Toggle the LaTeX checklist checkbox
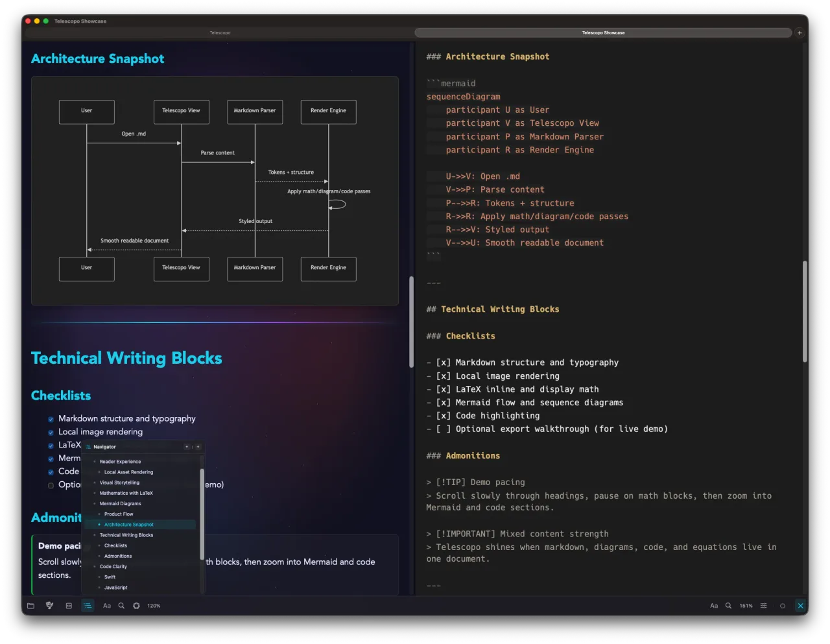This screenshot has height=644, width=830. 51,446
